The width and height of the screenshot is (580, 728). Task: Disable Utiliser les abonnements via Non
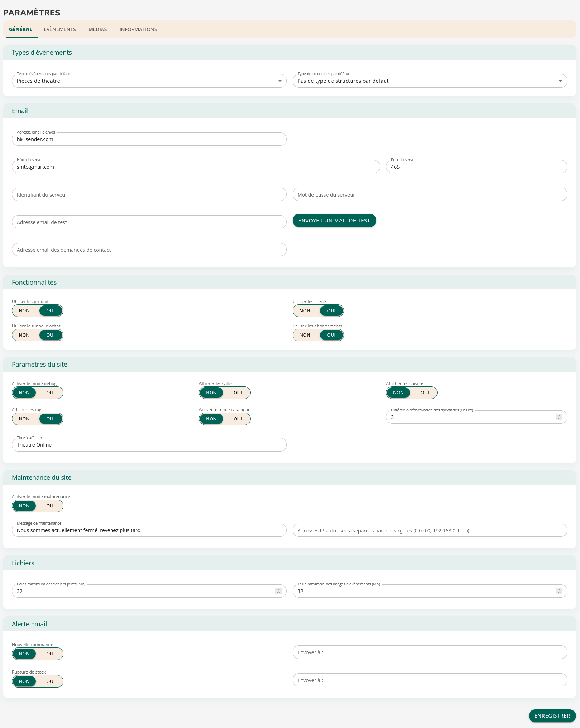point(305,335)
